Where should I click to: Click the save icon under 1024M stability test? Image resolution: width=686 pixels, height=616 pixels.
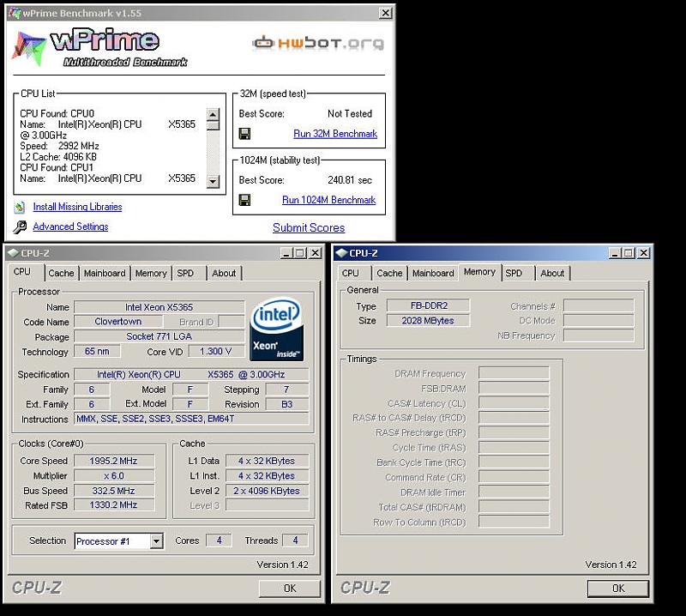click(245, 200)
